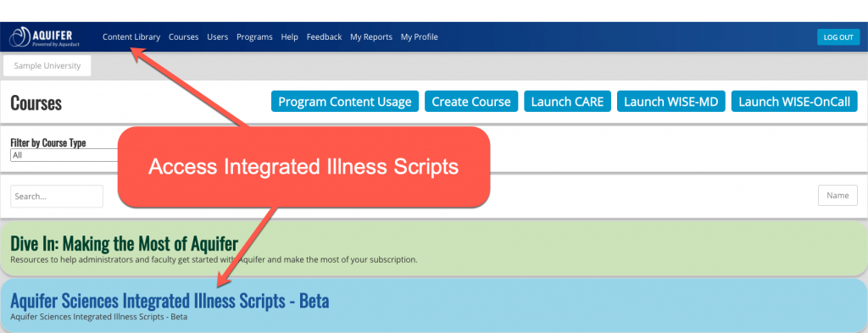Select the Sample University tab
This screenshot has height=333, width=868.
point(47,66)
